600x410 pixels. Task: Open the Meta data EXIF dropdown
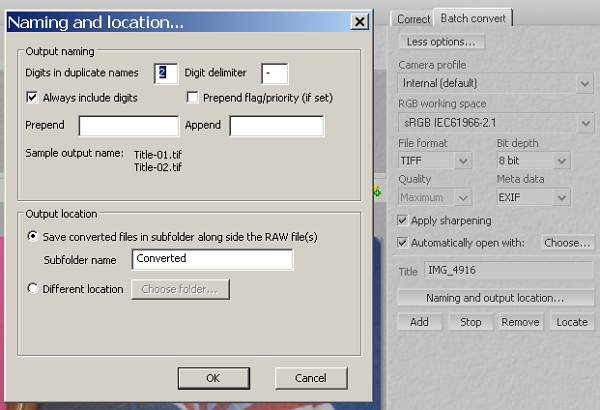[533, 198]
